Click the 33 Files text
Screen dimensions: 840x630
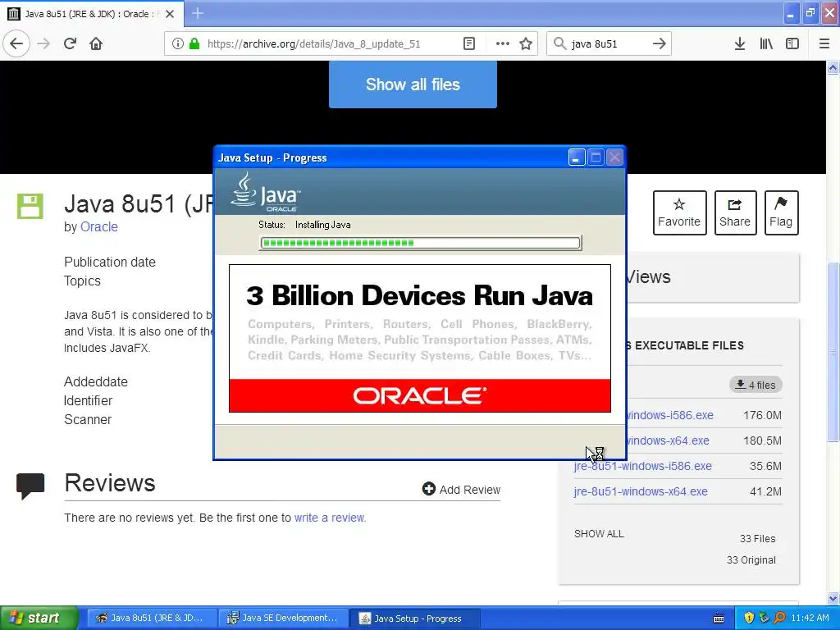click(x=757, y=538)
